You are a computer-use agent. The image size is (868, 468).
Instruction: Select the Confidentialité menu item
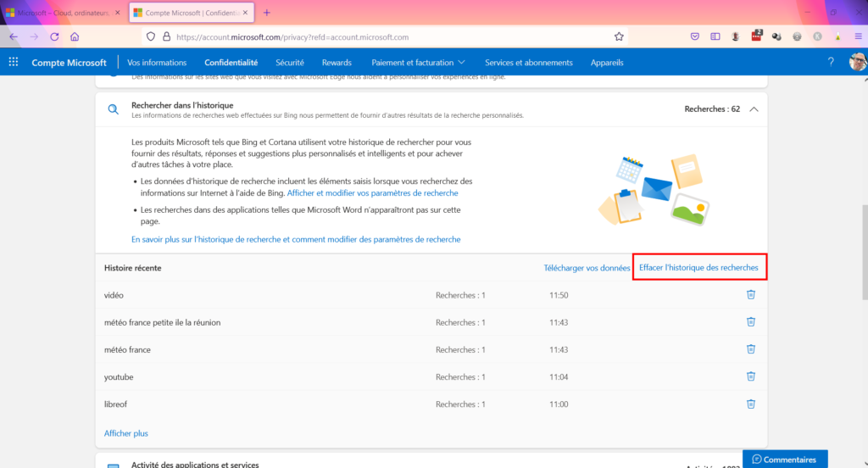(231, 63)
